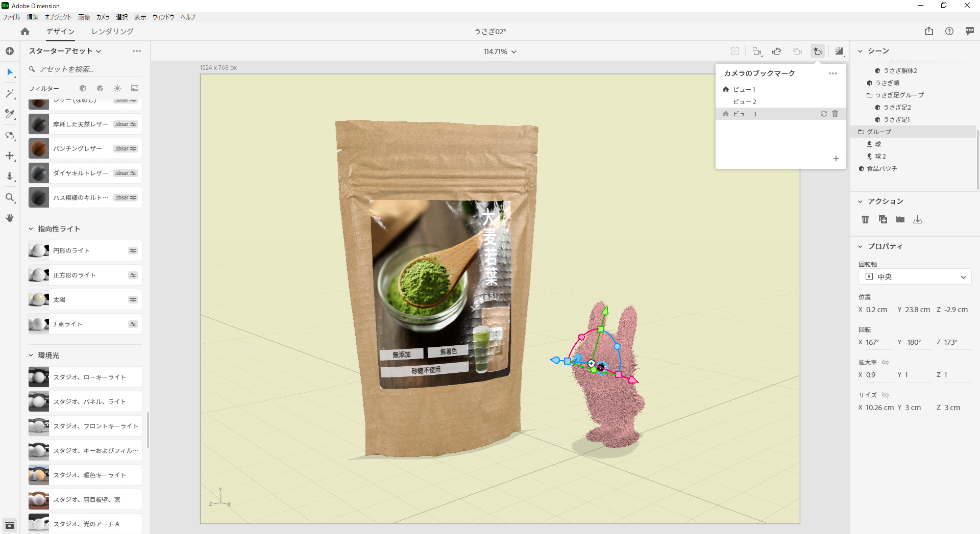Collapse the 指向性ライト section

pos(31,229)
